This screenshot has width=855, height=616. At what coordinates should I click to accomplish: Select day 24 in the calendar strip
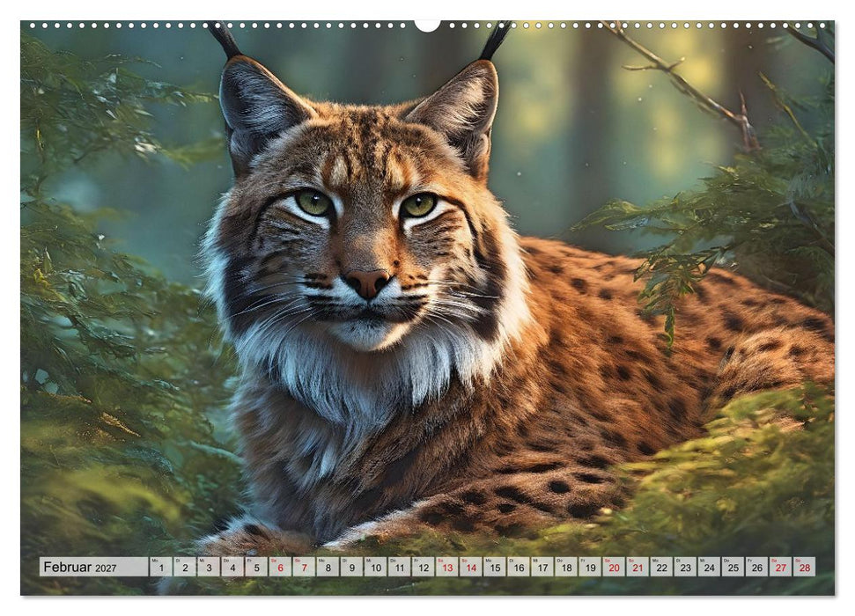[x=710, y=567]
